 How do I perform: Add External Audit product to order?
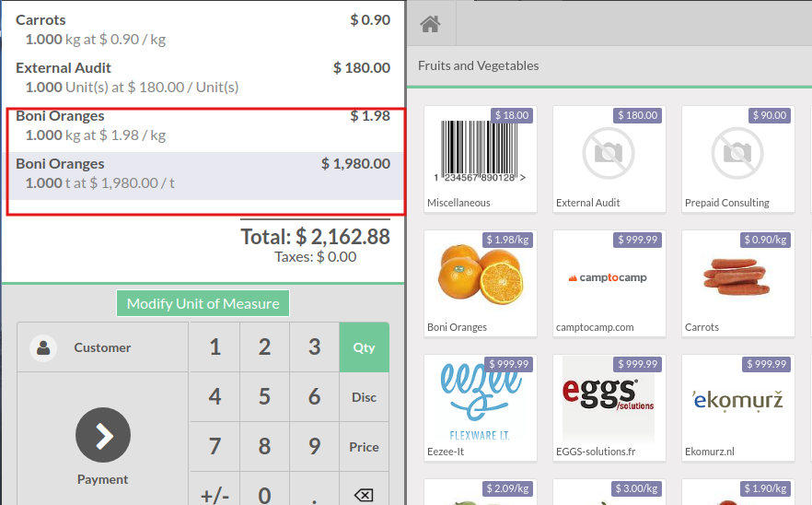pyautogui.click(x=609, y=159)
